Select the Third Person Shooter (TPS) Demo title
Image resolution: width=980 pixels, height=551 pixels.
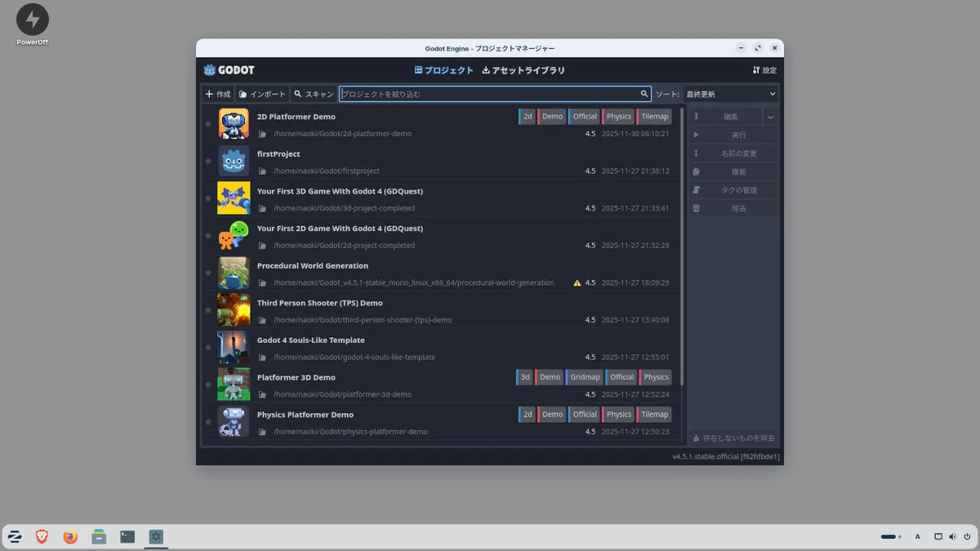(x=320, y=303)
